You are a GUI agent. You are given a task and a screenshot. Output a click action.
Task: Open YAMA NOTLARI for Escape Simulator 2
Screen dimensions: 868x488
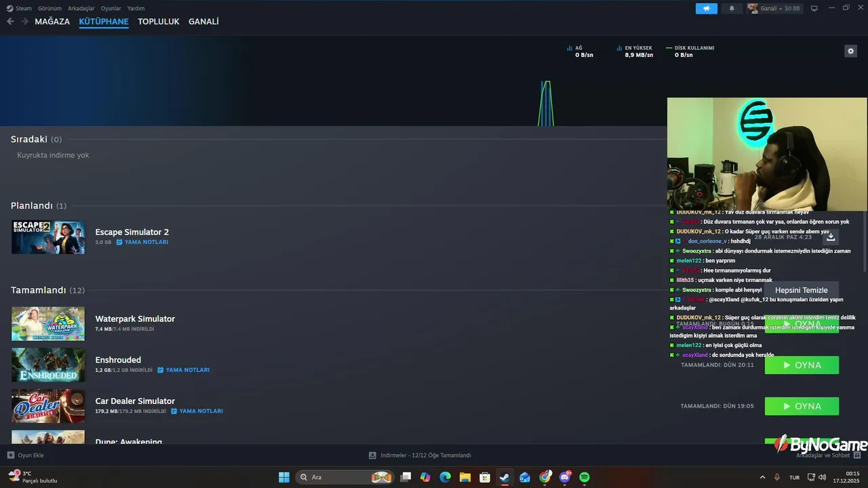142,242
